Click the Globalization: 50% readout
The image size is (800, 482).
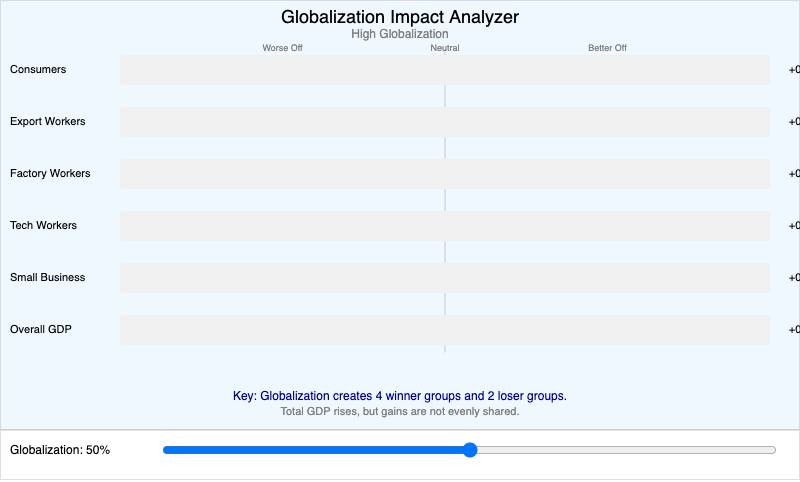pos(60,450)
